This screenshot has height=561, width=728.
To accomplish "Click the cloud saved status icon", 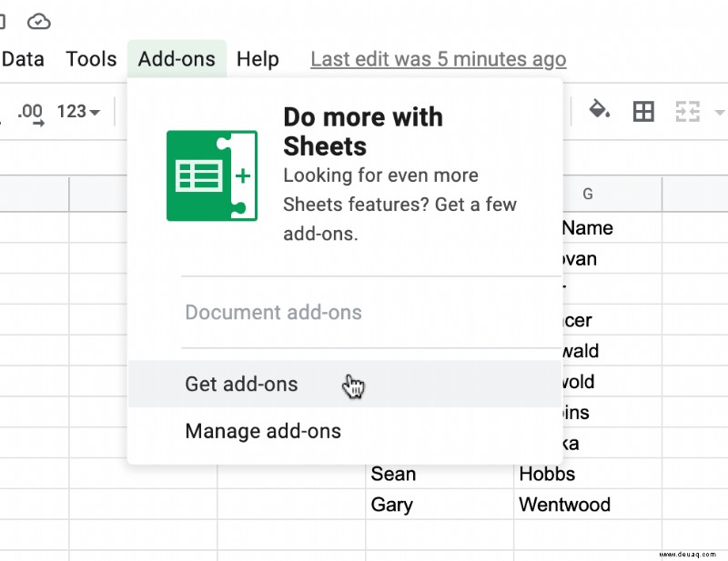I will [39, 21].
